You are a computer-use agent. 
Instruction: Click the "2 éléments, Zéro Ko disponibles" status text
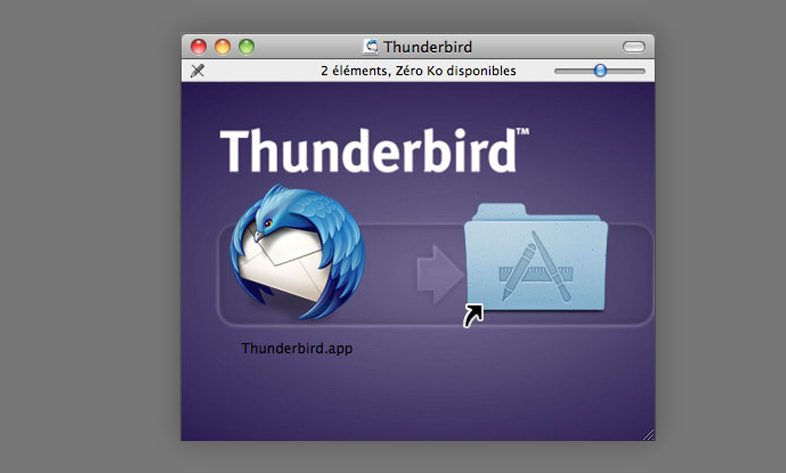[419, 71]
